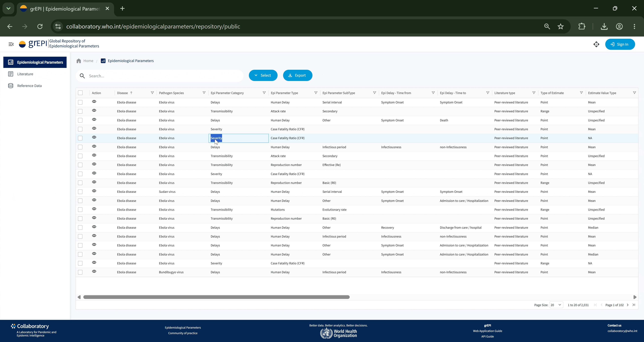Screen dimensions: 644x342
Task: Click the horizontal table scrollbar
Action: [x=217, y=297]
